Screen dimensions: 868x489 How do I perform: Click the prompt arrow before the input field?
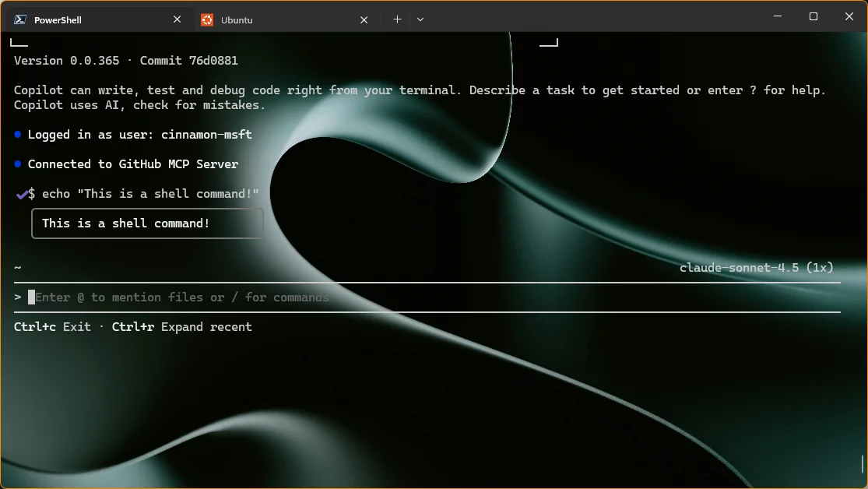pyautogui.click(x=16, y=297)
